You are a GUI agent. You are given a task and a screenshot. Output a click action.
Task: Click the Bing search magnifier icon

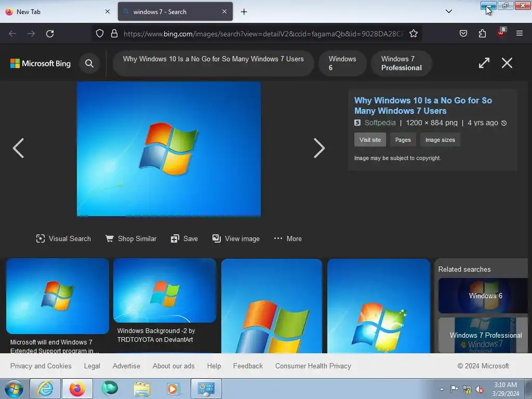89,63
